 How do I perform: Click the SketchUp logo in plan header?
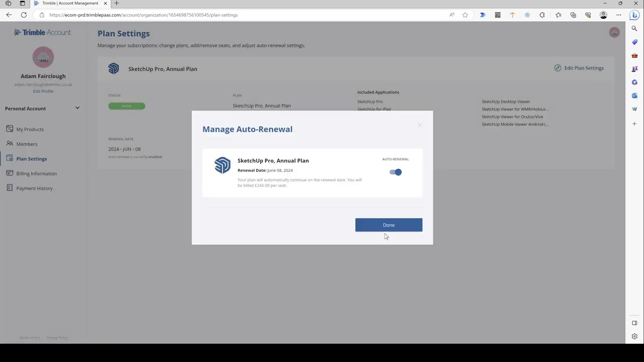(114, 68)
